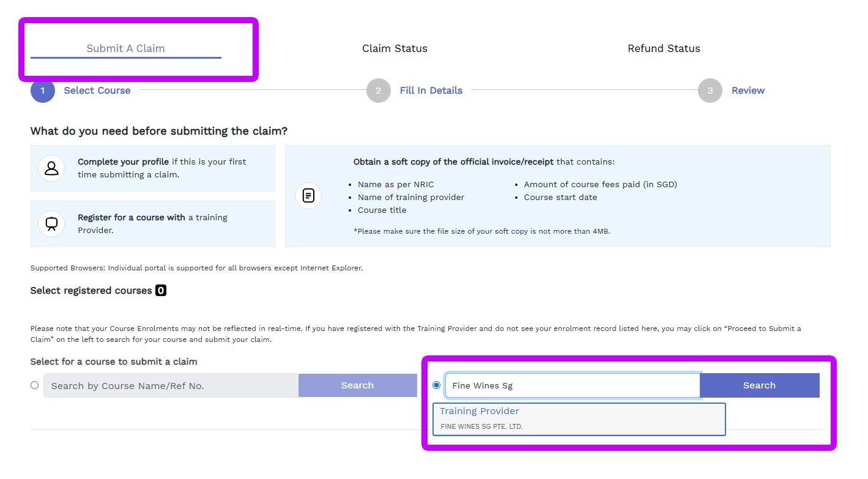The height and width of the screenshot is (479, 868).
Task: Click step 1 circle icon
Action: click(43, 91)
